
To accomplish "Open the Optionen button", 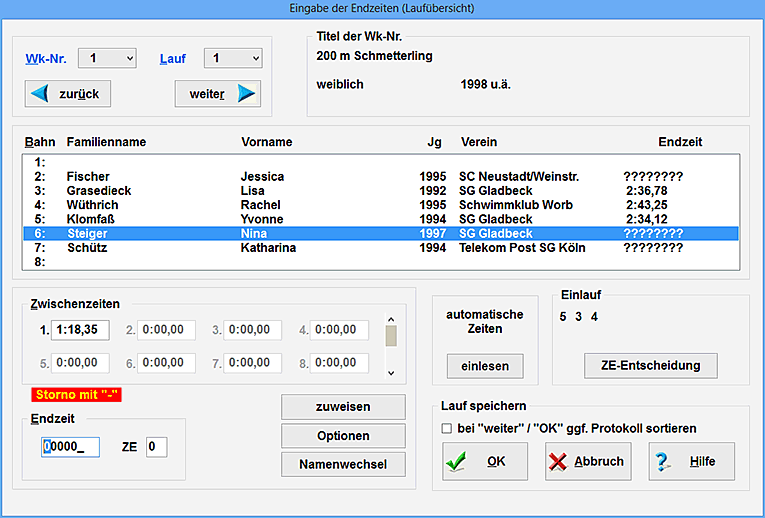I will [x=343, y=436].
